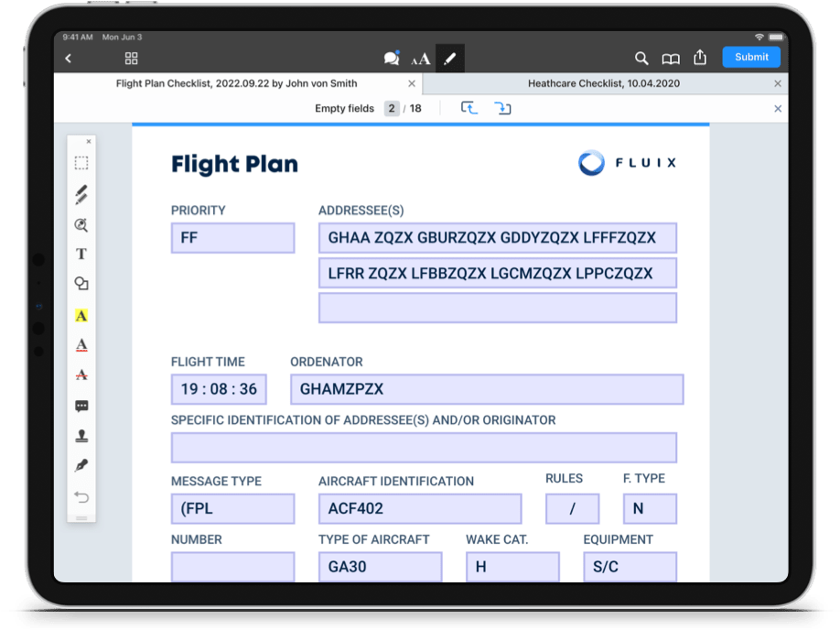Open the comments chat icon in top bar
Image resolution: width=840 pixels, height=630 pixels.
pos(392,58)
